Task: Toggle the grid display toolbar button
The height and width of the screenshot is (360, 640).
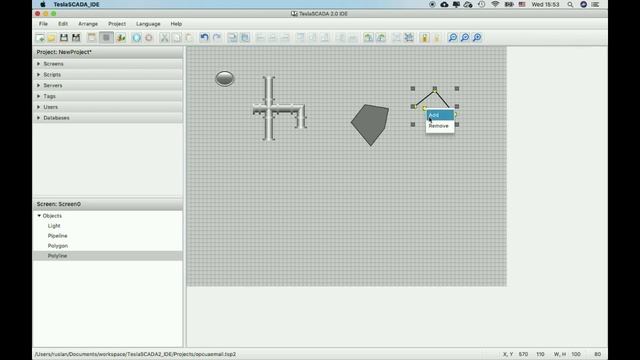Action: (x=106, y=38)
